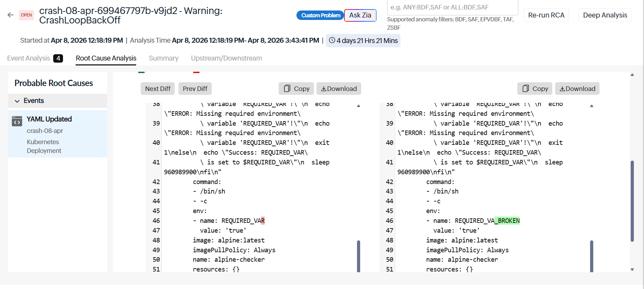Go back using the left arrow icon

point(10,15)
